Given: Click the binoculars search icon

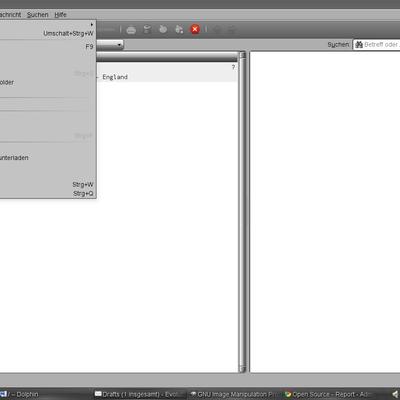Looking at the screenshot, I should coord(359,45).
